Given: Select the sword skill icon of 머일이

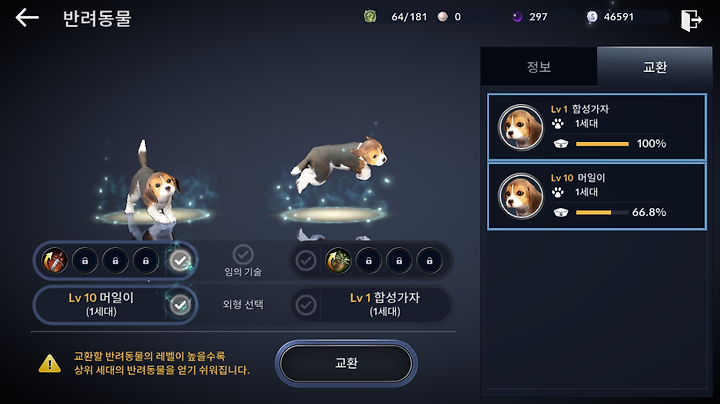Looking at the screenshot, I should coord(55,261).
